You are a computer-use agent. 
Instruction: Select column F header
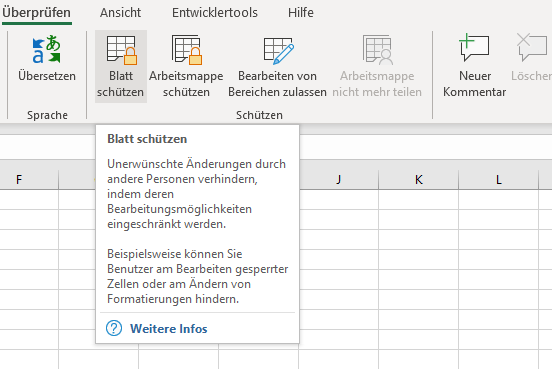tap(19, 180)
